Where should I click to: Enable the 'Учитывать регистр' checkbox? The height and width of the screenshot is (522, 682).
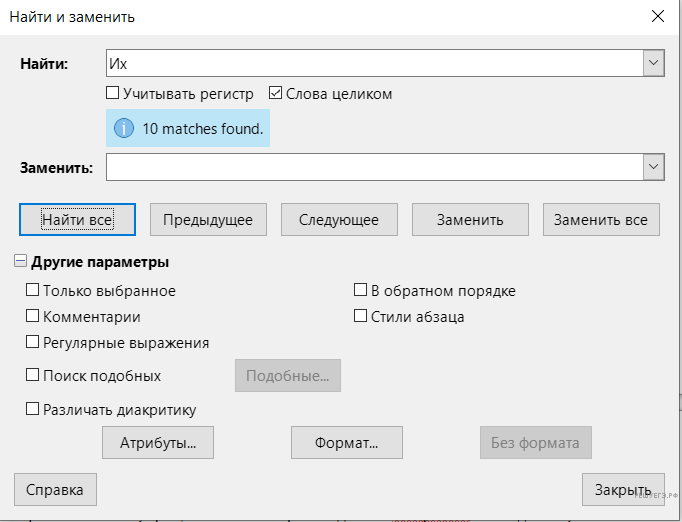(x=113, y=94)
